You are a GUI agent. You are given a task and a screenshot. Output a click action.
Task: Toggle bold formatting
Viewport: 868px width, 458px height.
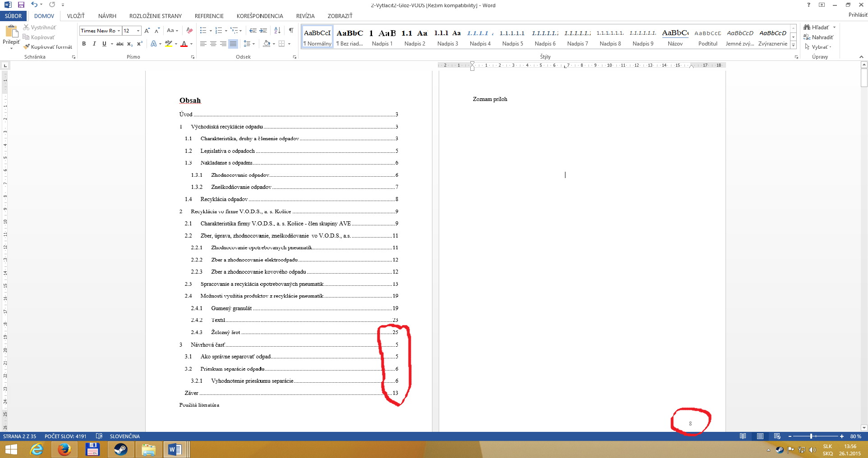84,44
